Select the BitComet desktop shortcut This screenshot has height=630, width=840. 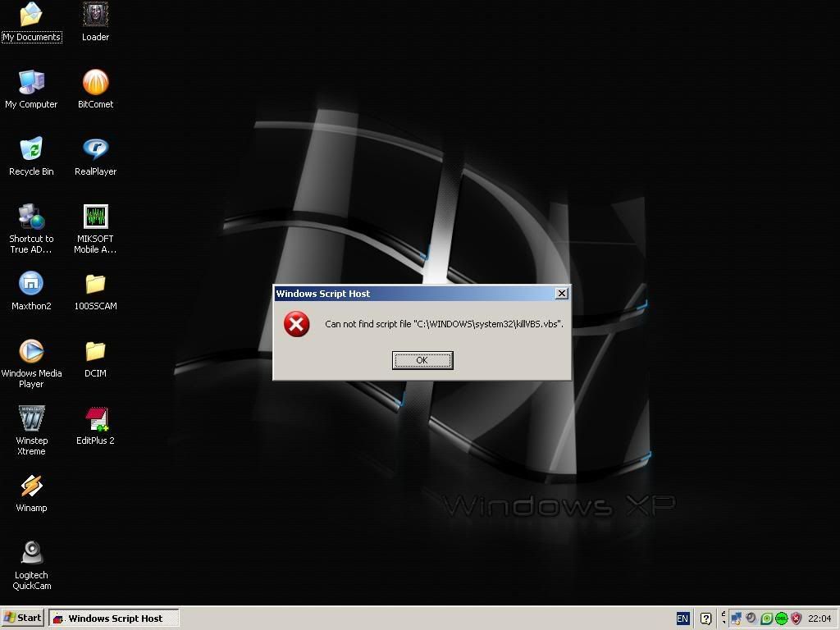[95, 83]
